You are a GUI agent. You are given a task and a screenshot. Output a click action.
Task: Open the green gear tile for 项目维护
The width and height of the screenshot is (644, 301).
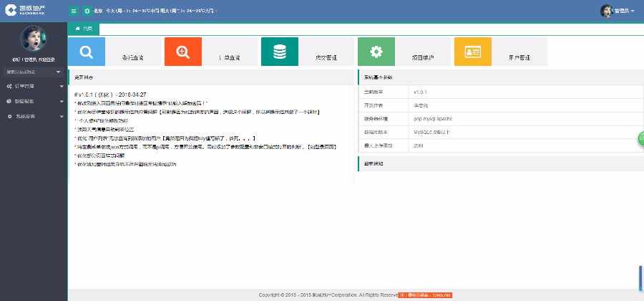pos(376,52)
